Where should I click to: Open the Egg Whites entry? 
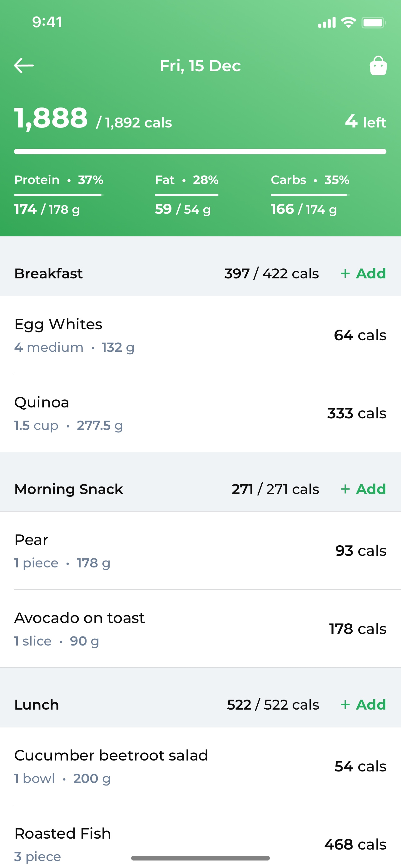(200, 335)
